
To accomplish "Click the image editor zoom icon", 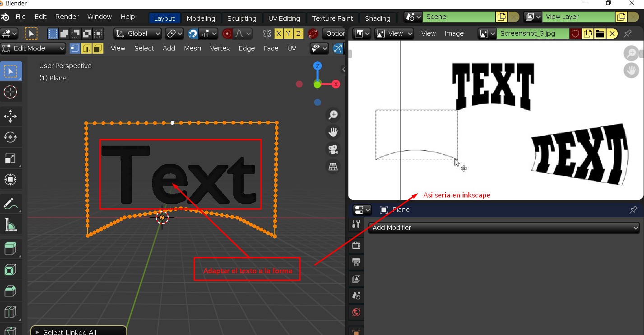I will click(631, 53).
